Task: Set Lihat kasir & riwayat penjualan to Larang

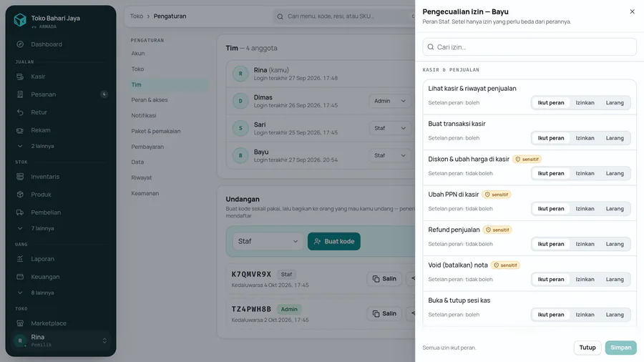Action: (615, 102)
